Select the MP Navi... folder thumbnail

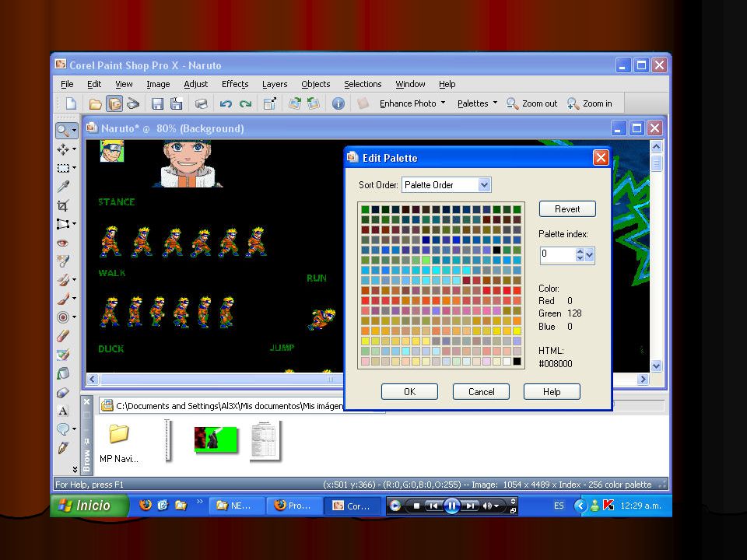point(118,443)
